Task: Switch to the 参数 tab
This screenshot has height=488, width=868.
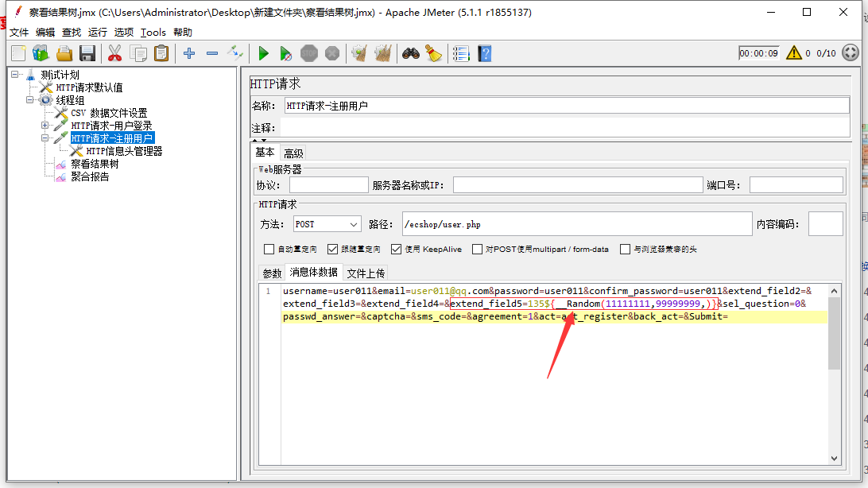Action: pos(272,273)
